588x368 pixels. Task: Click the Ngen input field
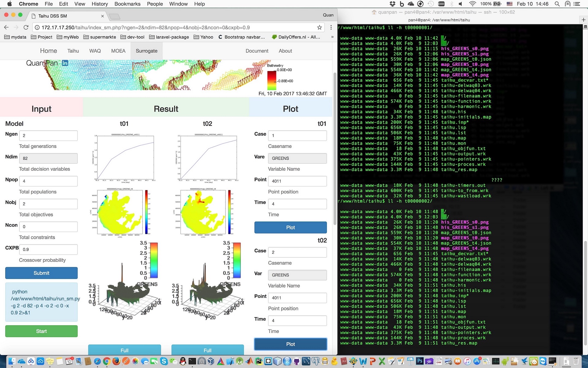pyautogui.click(x=48, y=136)
